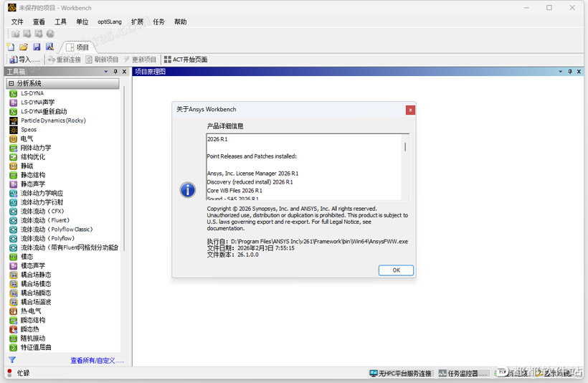Open the 文件 menu
This screenshot has width=588, height=383.
coord(17,22)
